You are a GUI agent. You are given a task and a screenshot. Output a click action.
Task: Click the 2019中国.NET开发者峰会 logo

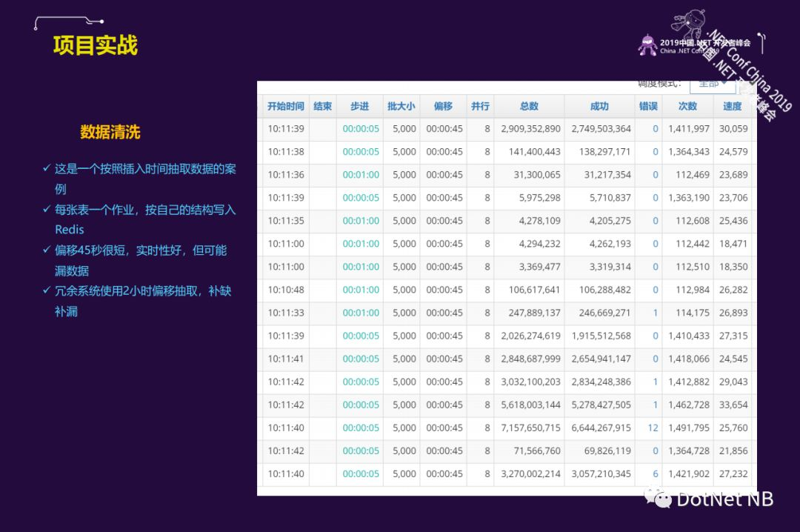pos(694,45)
